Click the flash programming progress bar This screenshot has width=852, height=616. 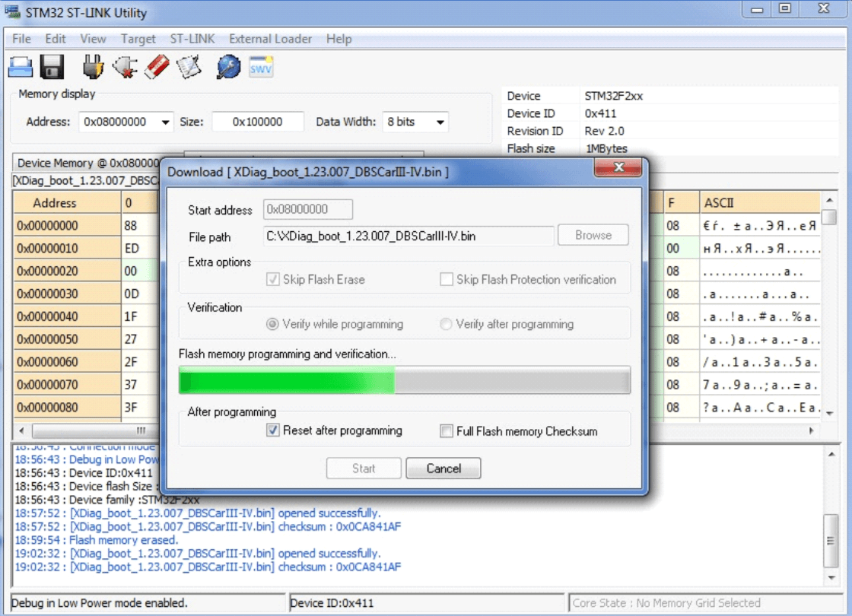tap(405, 379)
